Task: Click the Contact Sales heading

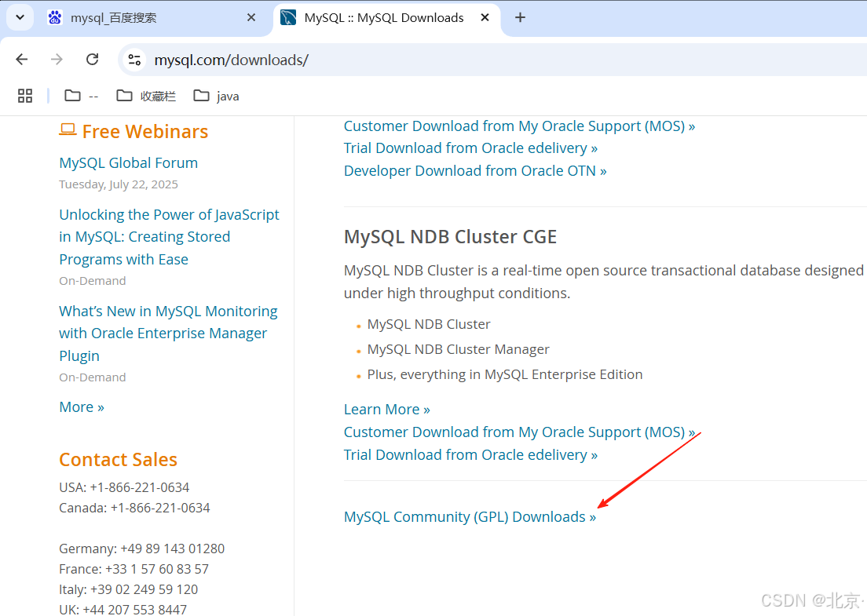Action: pyautogui.click(x=119, y=460)
